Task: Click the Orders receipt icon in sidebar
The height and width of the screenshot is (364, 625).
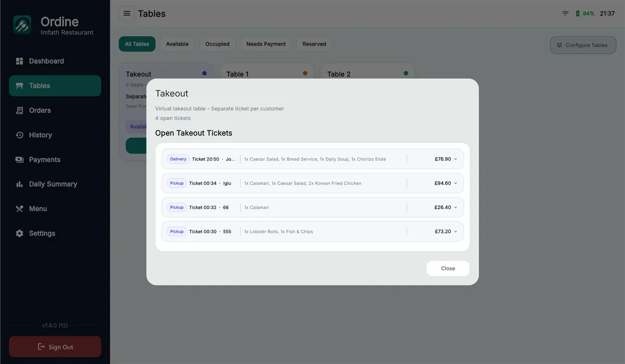Action: [19, 110]
